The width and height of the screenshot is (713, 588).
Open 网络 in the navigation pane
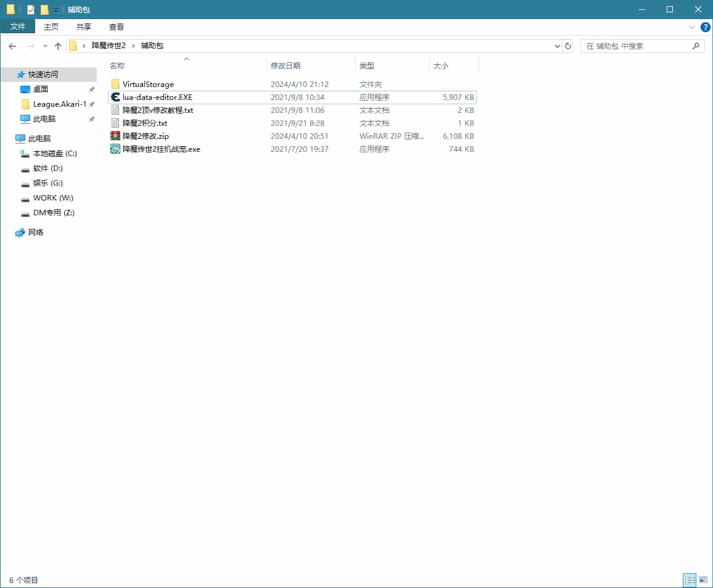36,233
